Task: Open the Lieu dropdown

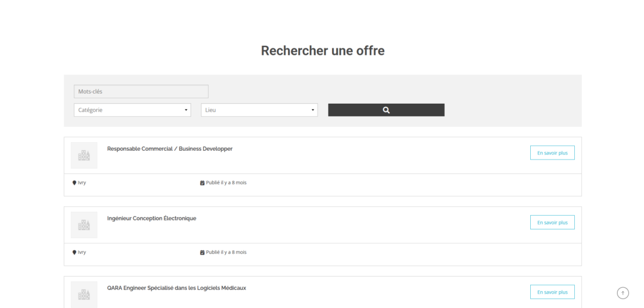Action: coord(259,110)
